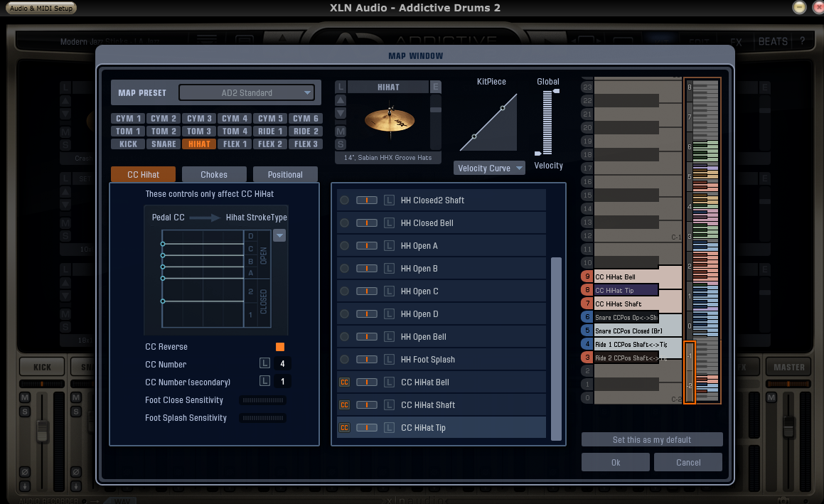Open the MAP PRESET AD2 Standard dropdown
824x504 pixels.
pyautogui.click(x=247, y=93)
